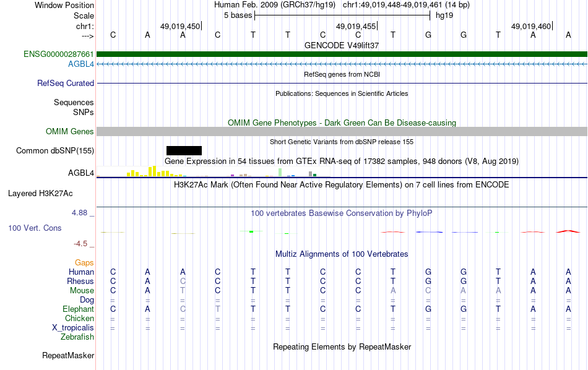
Task: Click the 100 Vert. Cons track label
Action: (x=35, y=228)
